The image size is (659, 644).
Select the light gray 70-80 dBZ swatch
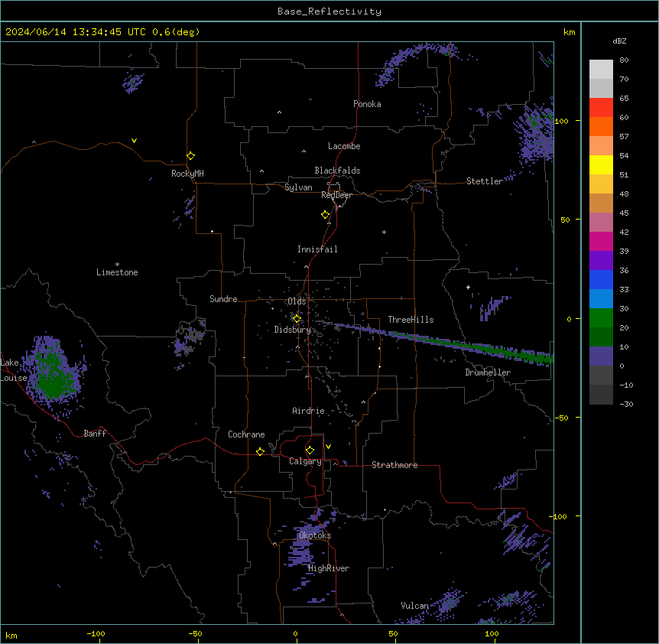point(601,70)
